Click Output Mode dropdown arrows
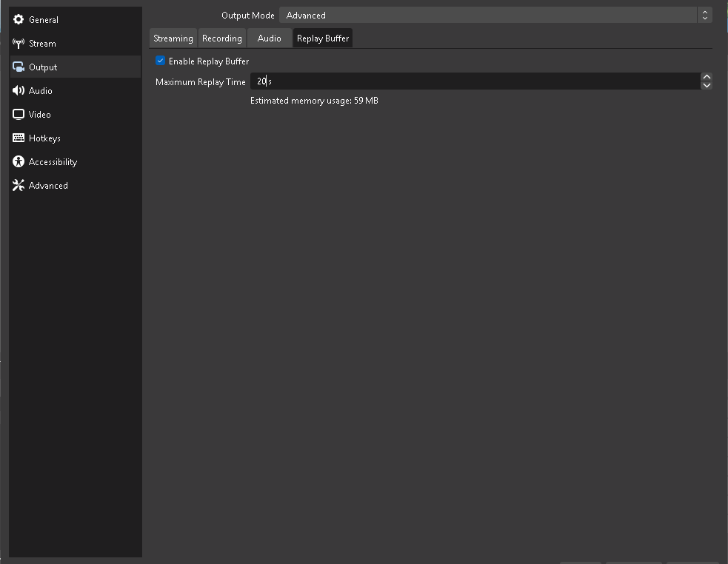Screen dimensions: 728x564 [704, 16]
